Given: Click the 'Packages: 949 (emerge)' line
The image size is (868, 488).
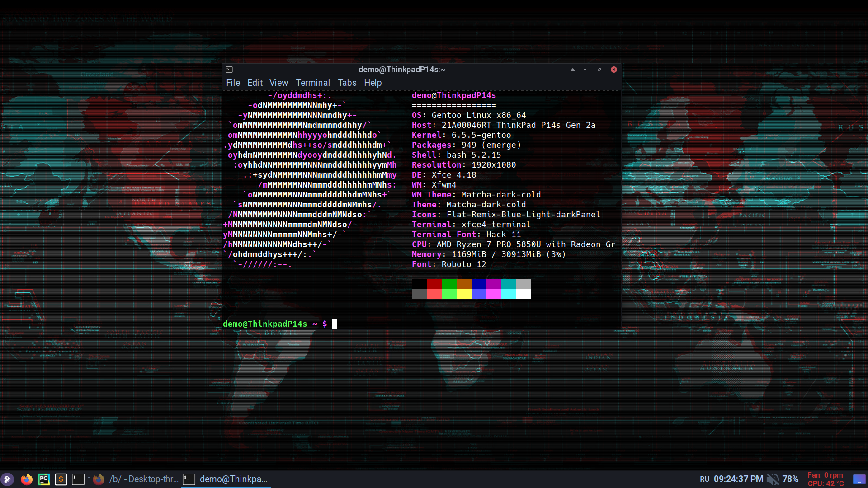Looking at the screenshot, I should pyautogui.click(x=467, y=145).
